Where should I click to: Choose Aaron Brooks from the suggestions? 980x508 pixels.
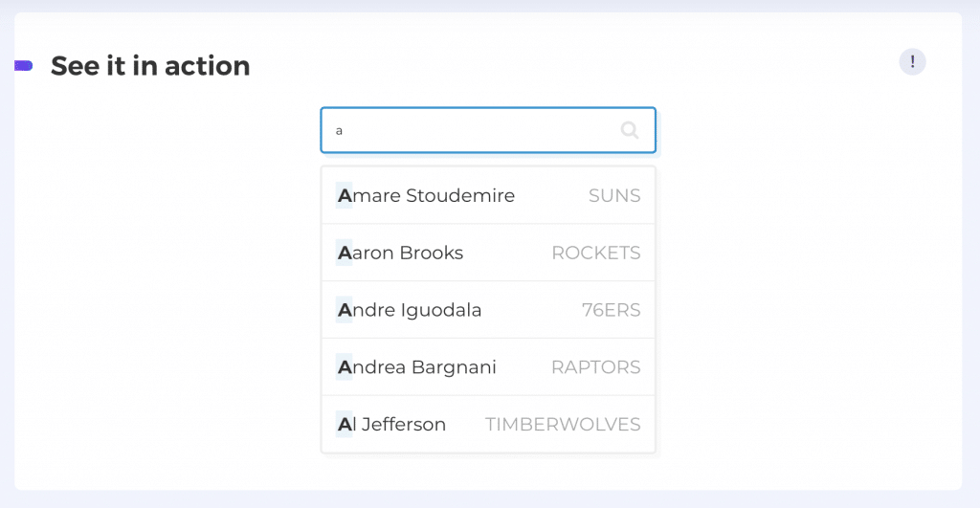click(488, 253)
